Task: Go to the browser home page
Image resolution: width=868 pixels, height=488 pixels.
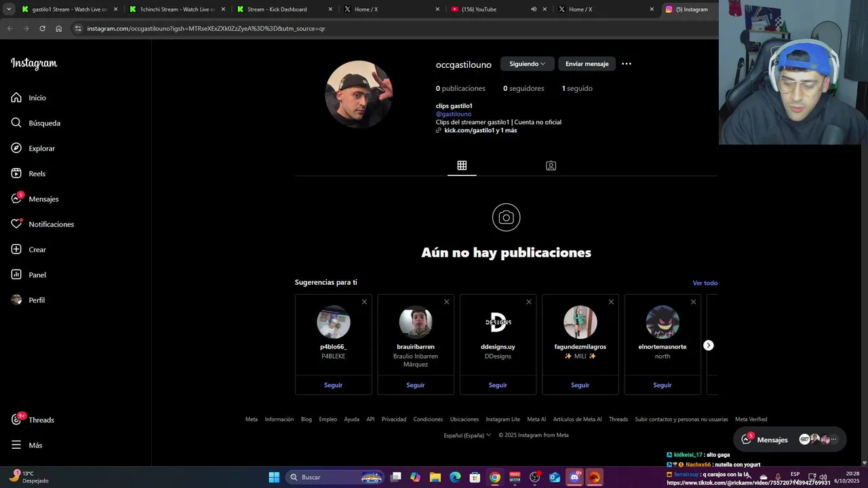Action: (58, 28)
